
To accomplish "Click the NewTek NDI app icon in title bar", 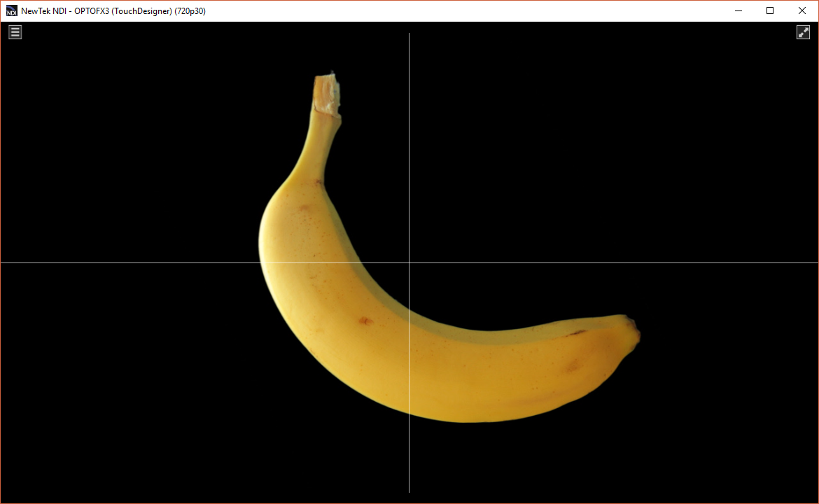I will pos(11,11).
